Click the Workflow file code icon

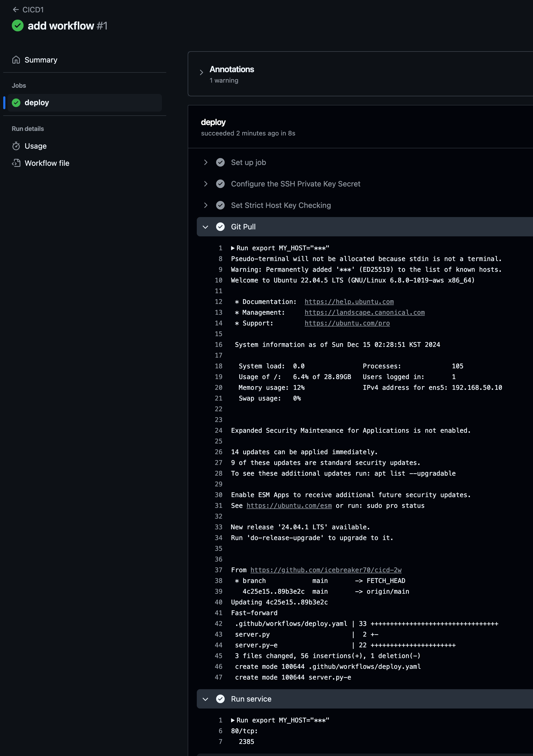tap(16, 163)
